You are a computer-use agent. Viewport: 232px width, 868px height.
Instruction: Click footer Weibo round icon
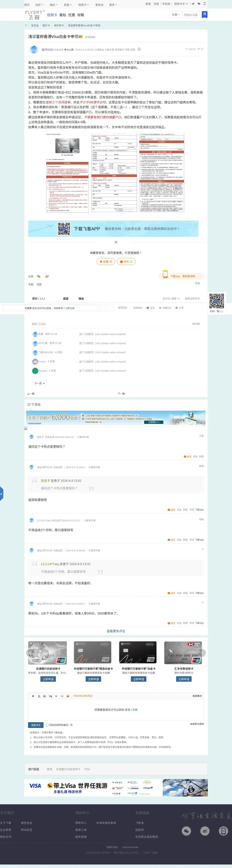point(205,831)
